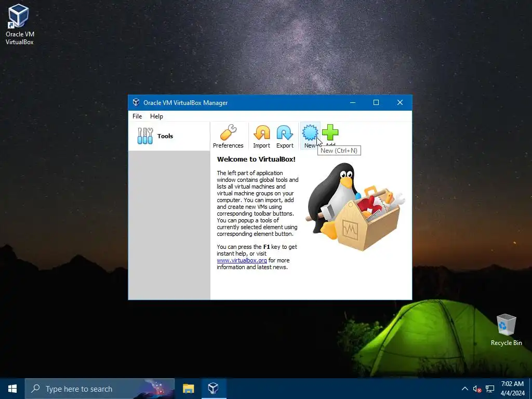This screenshot has height=399, width=532.
Task: Open File Explorer from the taskbar
Action: pyautogui.click(x=188, y=389)
